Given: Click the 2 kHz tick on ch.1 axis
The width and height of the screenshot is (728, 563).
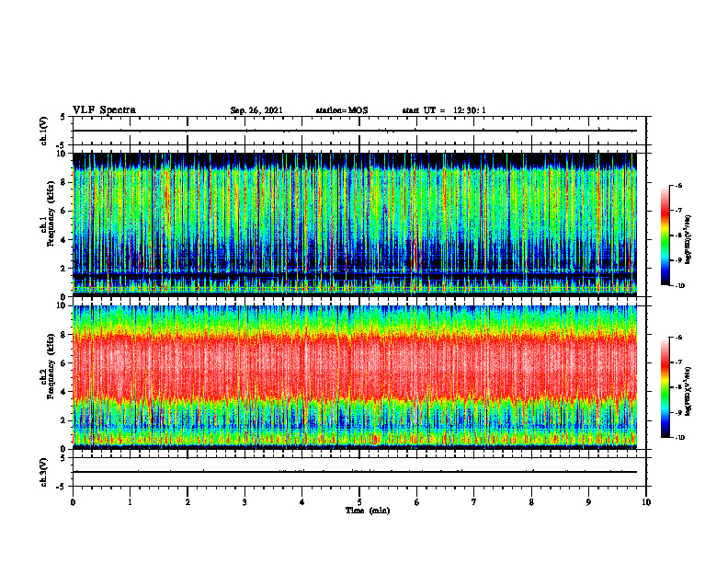Looking at the screenshot, I should tap(64, 268).
